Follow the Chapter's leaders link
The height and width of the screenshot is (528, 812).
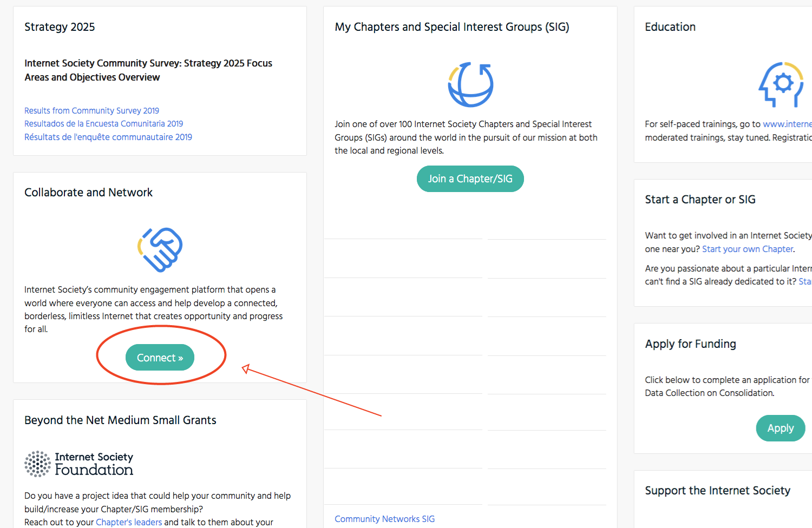(x=129, y=522)
